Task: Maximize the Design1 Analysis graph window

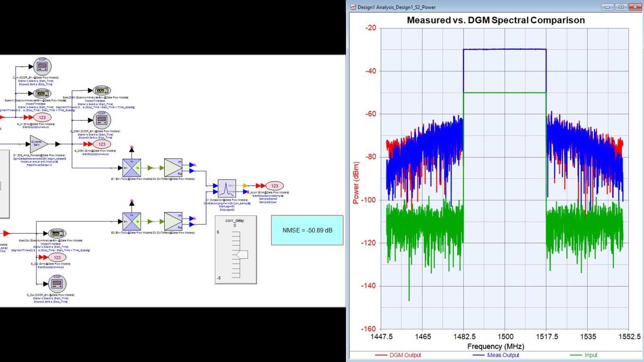Action: tap(621, 7)
